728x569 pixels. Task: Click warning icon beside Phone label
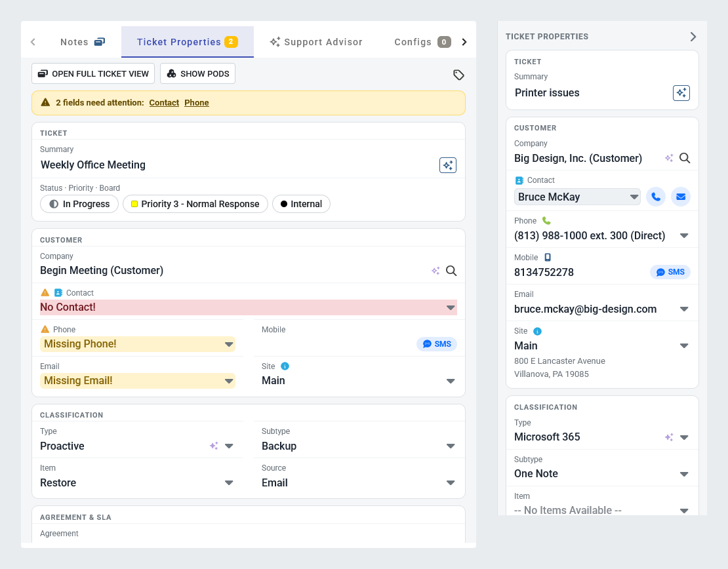click(45, 330)
